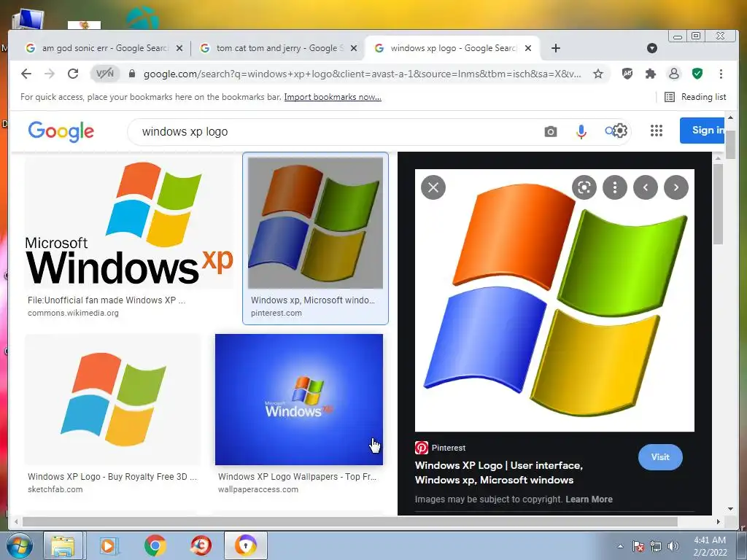Open the Windows Start menu orb

20,545
